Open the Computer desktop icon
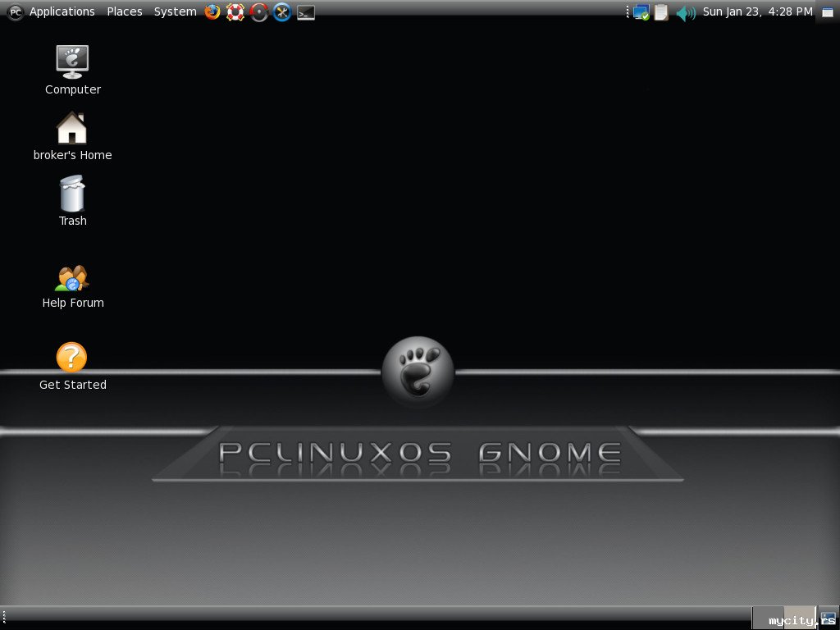 coord(72,71)
